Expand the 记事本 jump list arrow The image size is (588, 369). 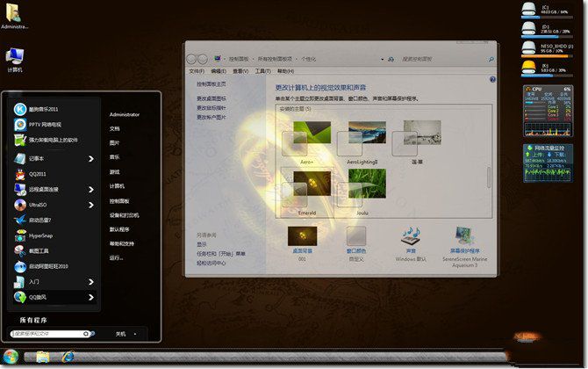[x=90, y=159]
